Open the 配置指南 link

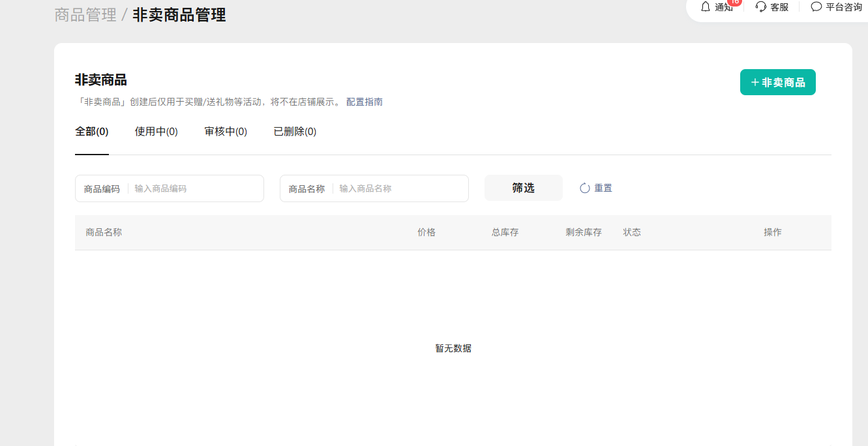[365, 102]
